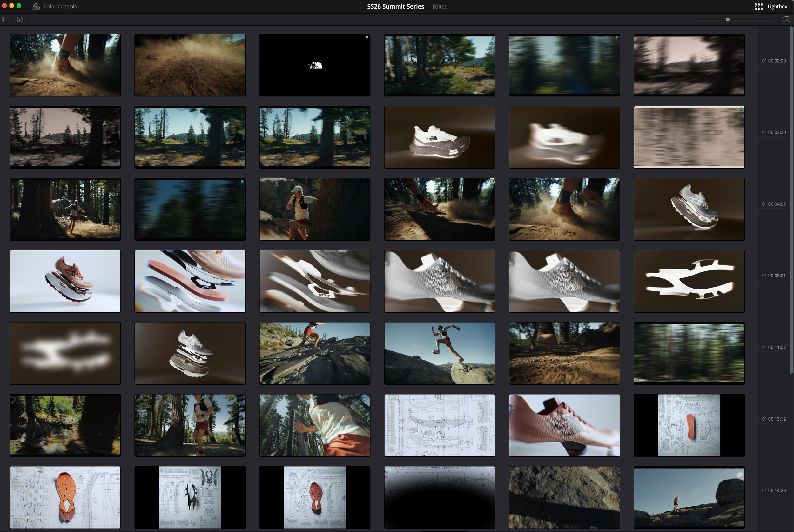Jump to the 01:00:08:01 timecode row

click(x=774, y=276)
